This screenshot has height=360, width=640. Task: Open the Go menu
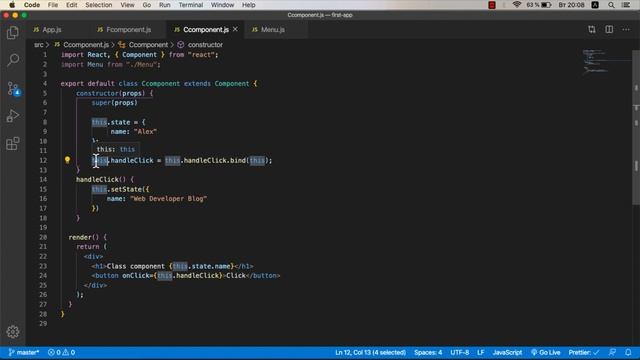pos(147,5)
